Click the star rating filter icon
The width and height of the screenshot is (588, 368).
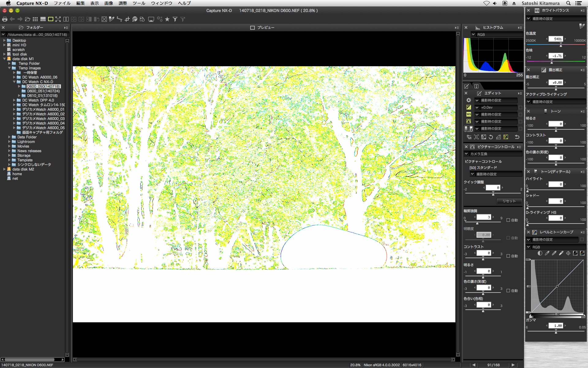click(x=167, y=19)
